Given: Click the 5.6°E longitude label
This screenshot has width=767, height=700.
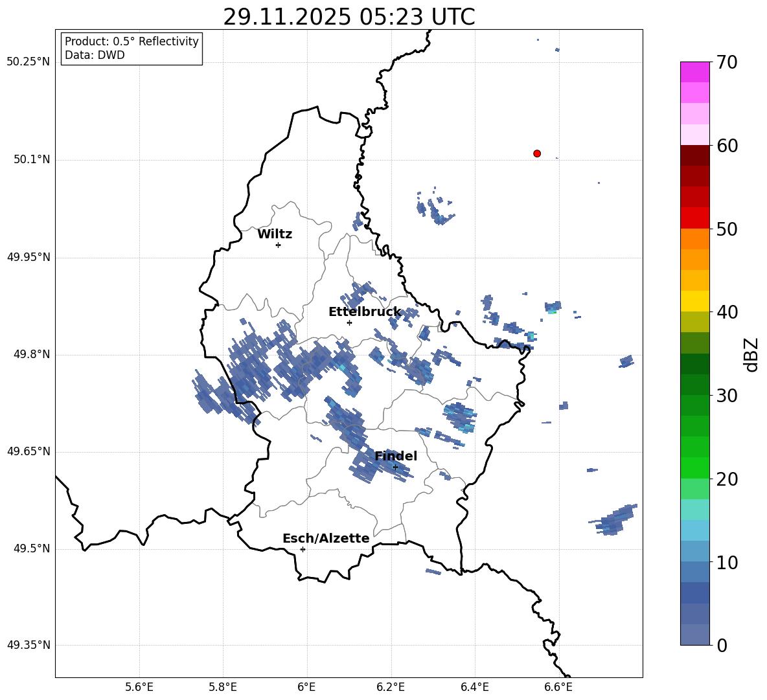Looking at the screenshot, I should pos(139,687).
